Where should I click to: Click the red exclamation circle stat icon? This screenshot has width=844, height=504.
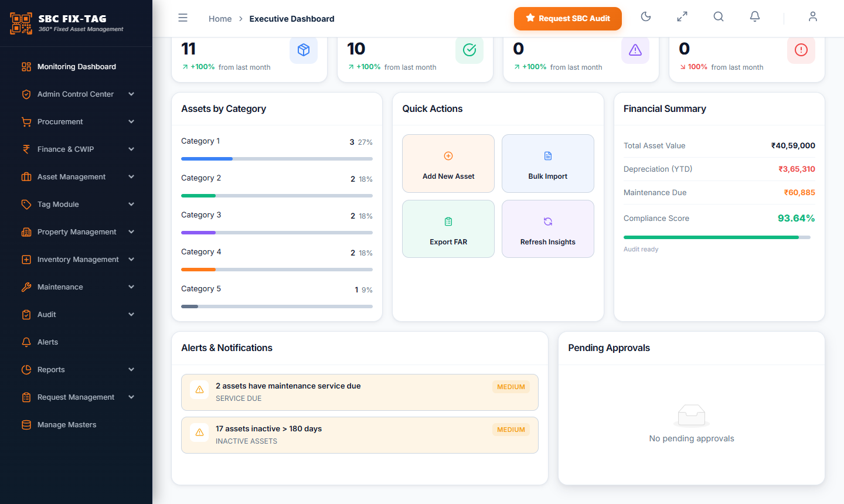coord(801,50)
